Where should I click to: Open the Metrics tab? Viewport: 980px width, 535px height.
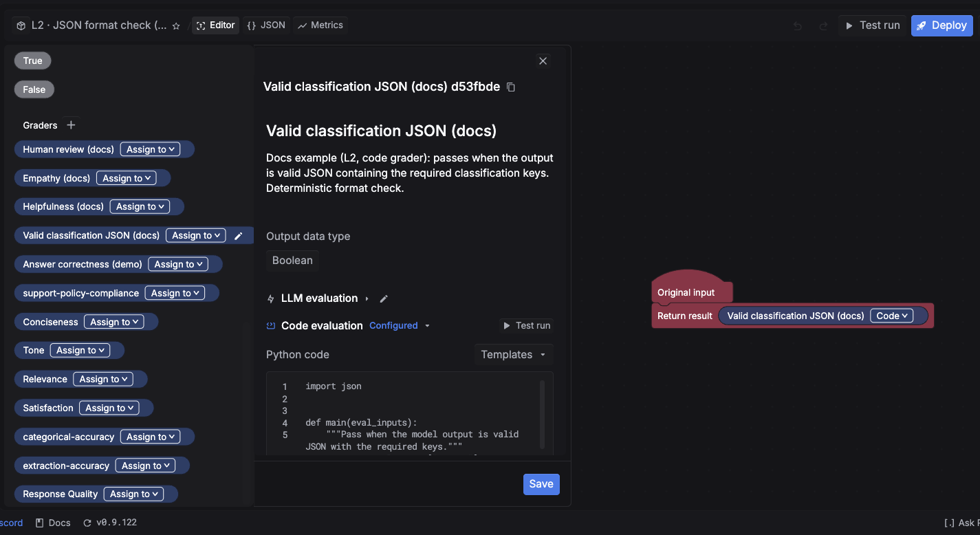coord(320,25)
